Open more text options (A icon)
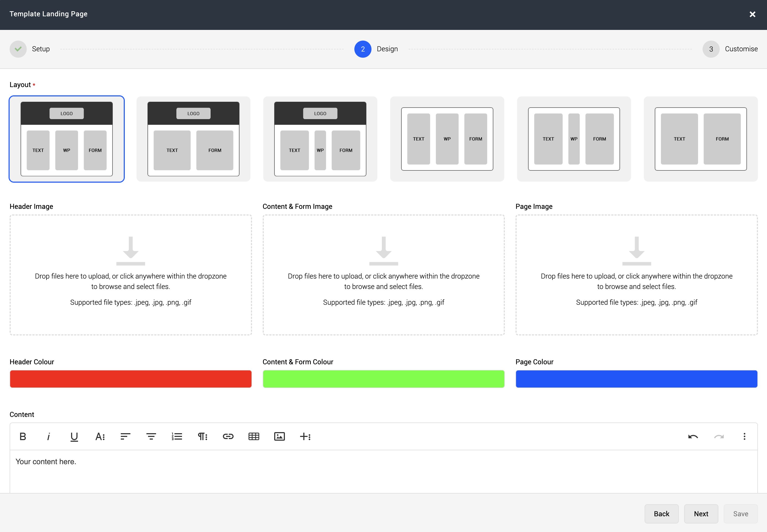Screen dimensions: 767x532 100,436
